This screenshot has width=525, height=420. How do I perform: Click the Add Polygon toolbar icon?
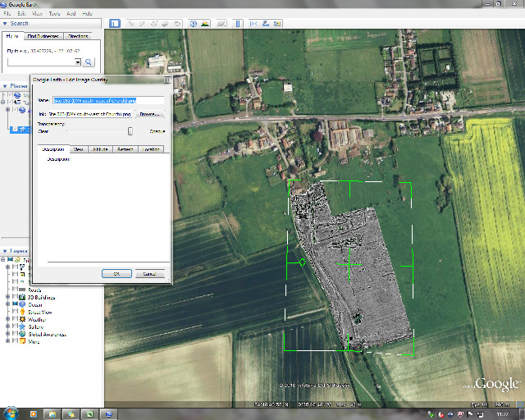(142, 24)
